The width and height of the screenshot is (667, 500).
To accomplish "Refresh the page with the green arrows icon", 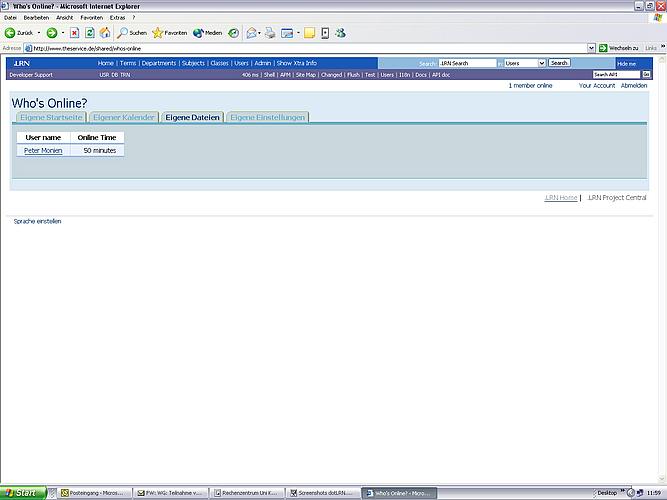I will point(90,33).
